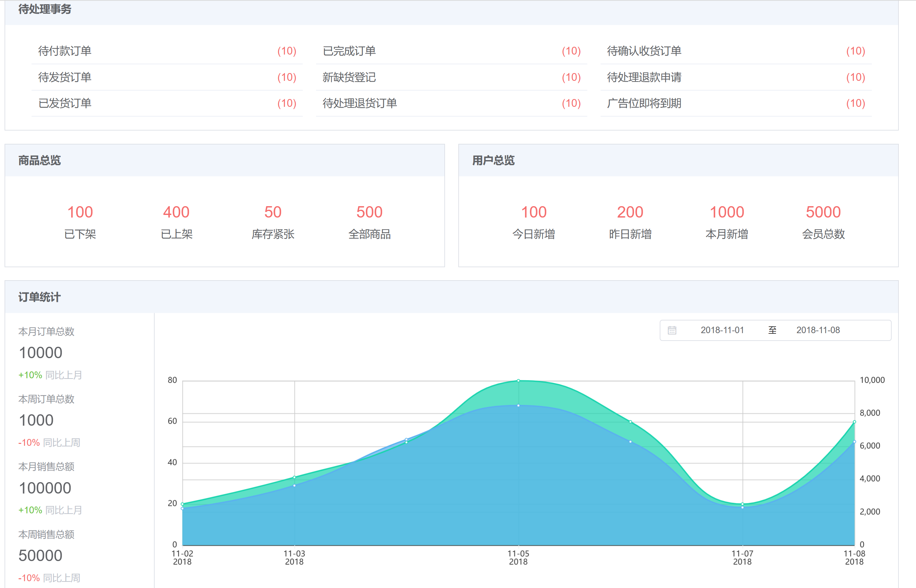Click the 今日新增 label
Screen dimensions: 916x588
click(534, 234)
